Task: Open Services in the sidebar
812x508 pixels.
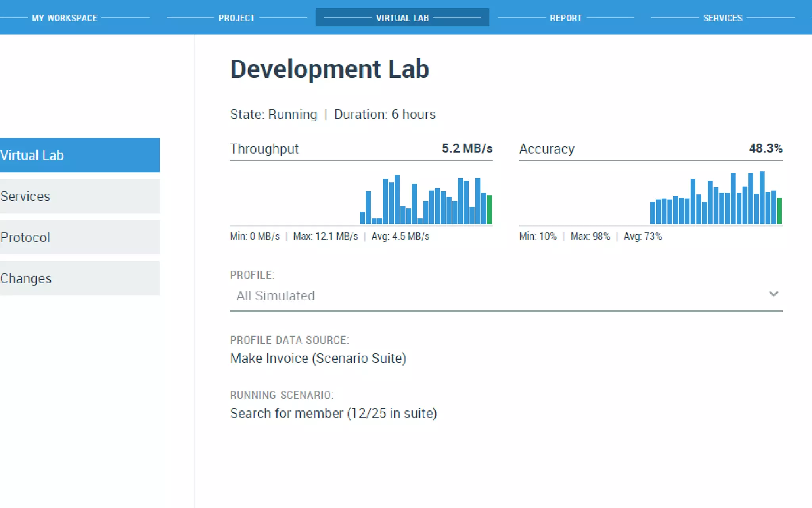Action: [x=79, y=196]
